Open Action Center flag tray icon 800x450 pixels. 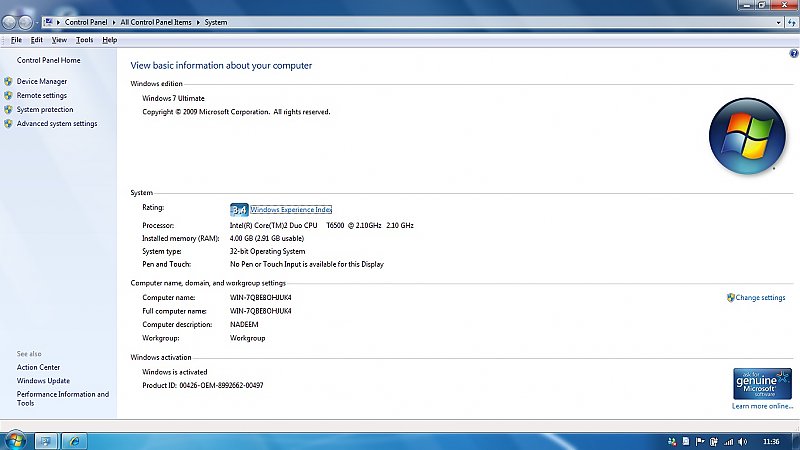coord(700,441)
